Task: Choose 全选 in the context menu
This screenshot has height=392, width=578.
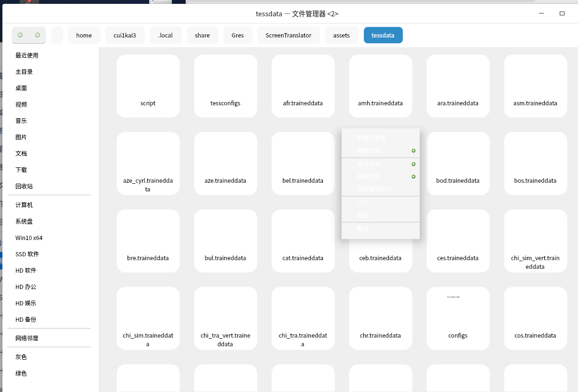Action: [363, 215]
